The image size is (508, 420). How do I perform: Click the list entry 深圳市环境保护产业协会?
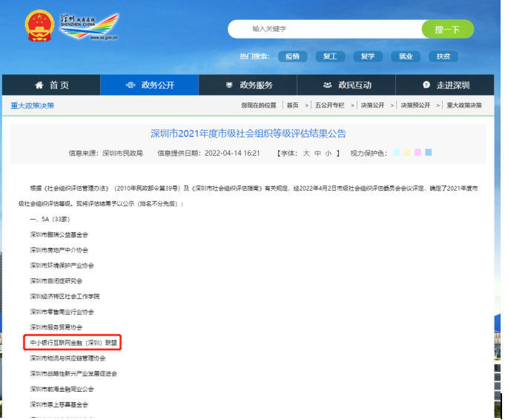tap(62, 266)
